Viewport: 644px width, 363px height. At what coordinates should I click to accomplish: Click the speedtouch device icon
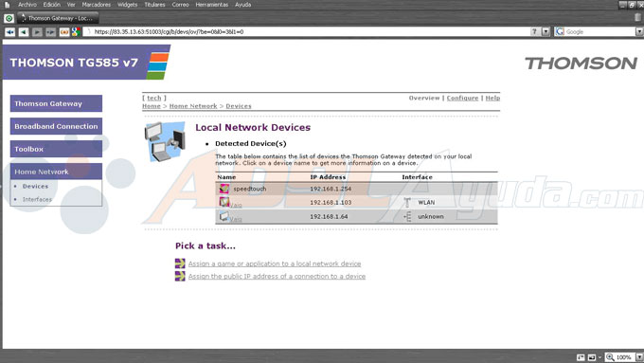click(224, 189)
